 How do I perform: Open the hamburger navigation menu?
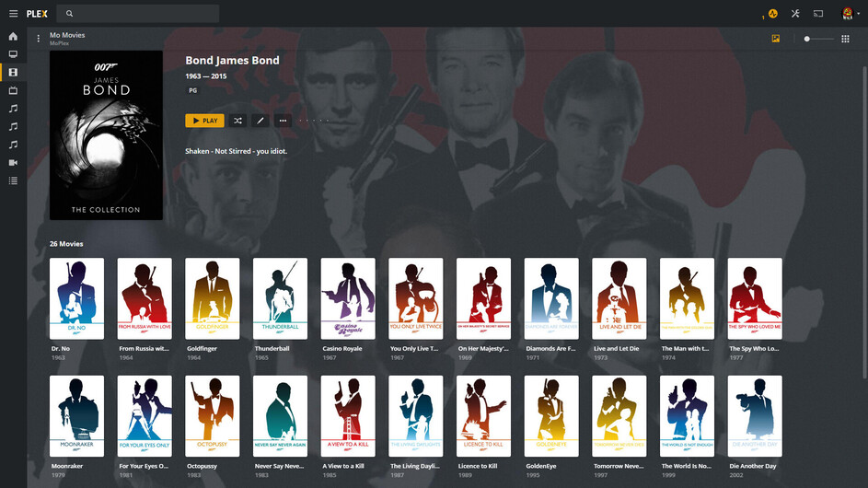tap(13, 13)
